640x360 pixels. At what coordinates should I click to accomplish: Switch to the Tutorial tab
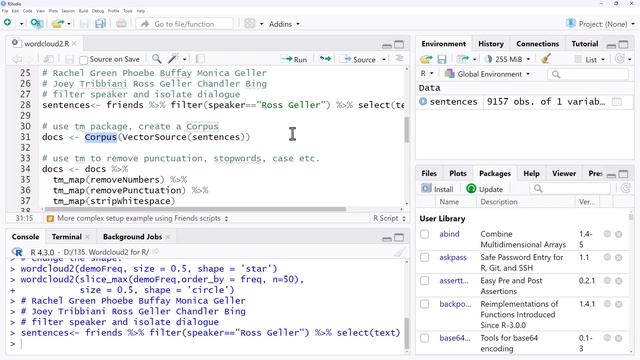584,44
